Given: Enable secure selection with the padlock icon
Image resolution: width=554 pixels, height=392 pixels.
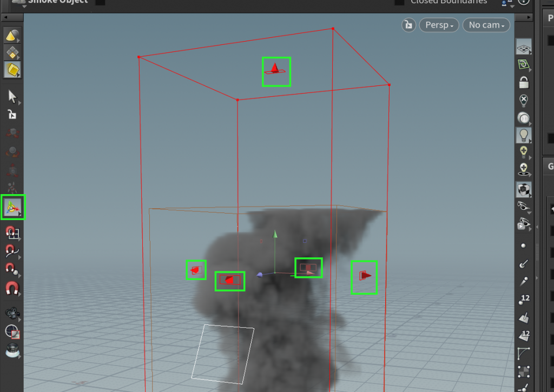Looking at the screenshot, I should tap(524, 82).
